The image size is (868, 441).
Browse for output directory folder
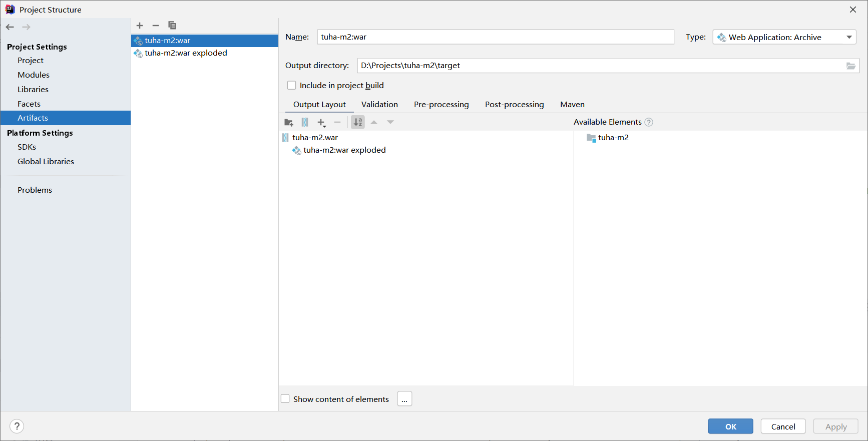[x=850, y=66]
